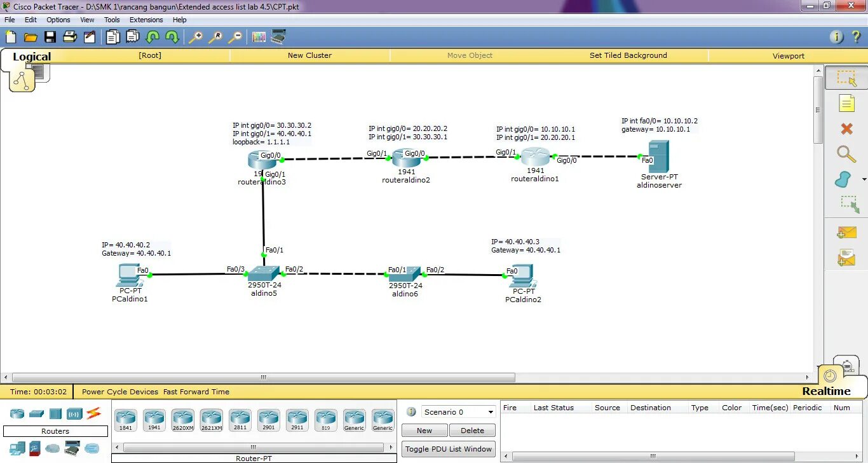Paste with the Paste toolbar icon

point(132,37)
